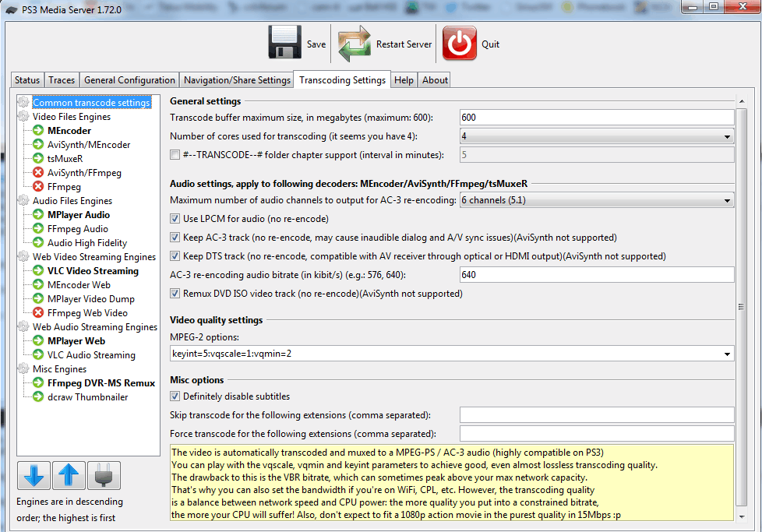
Task: Switch to the Status tab
Action: (x=27, y=80)
